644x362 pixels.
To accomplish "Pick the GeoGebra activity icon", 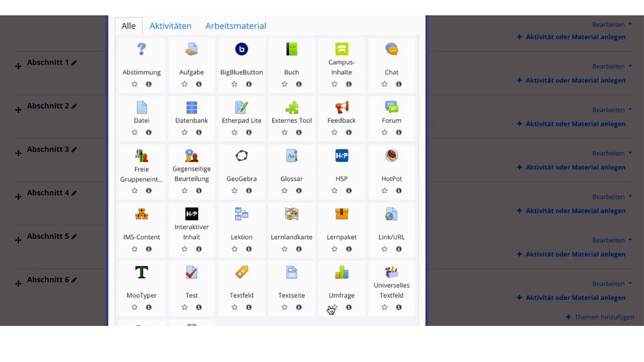I will click(x=241, y=156).
